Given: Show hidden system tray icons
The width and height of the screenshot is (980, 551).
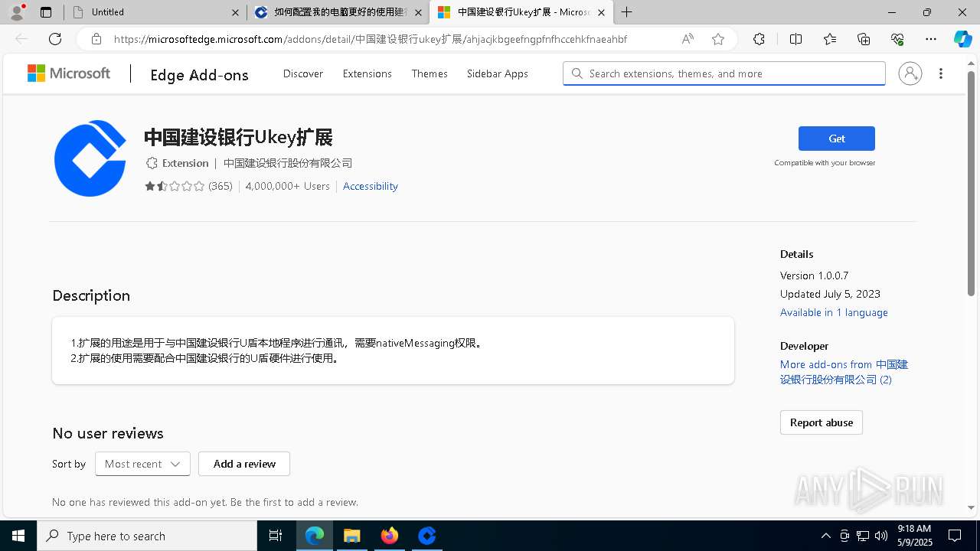Looking at the screenshot, I should click(x=826, y=536).
